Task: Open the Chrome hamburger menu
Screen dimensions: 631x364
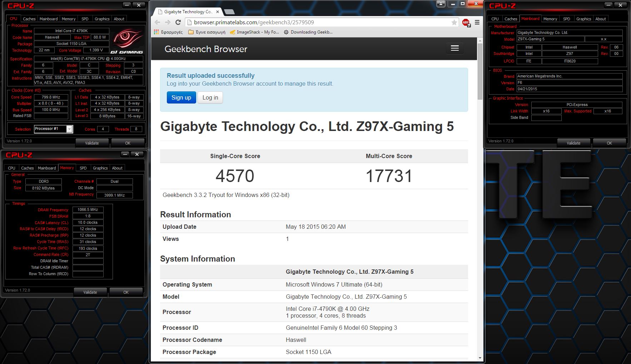Action: tap(477, 22)
